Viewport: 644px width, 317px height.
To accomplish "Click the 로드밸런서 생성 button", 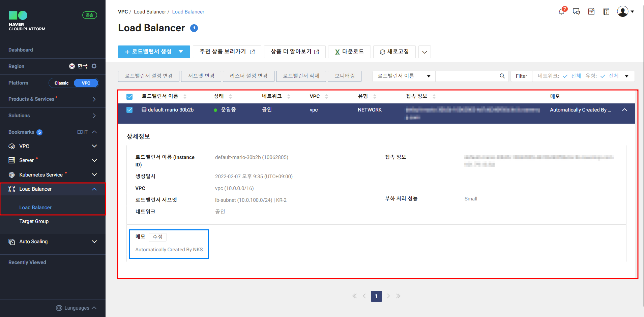I will (x=148, y=52).
